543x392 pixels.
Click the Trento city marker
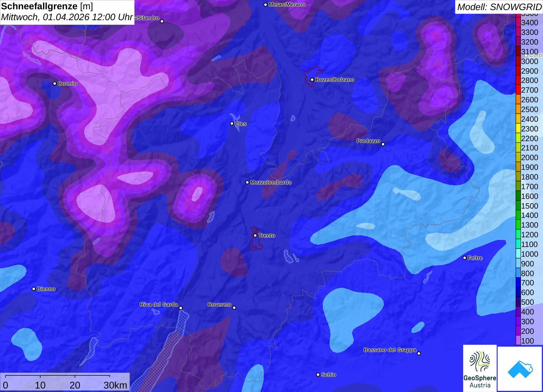[255, 235]
